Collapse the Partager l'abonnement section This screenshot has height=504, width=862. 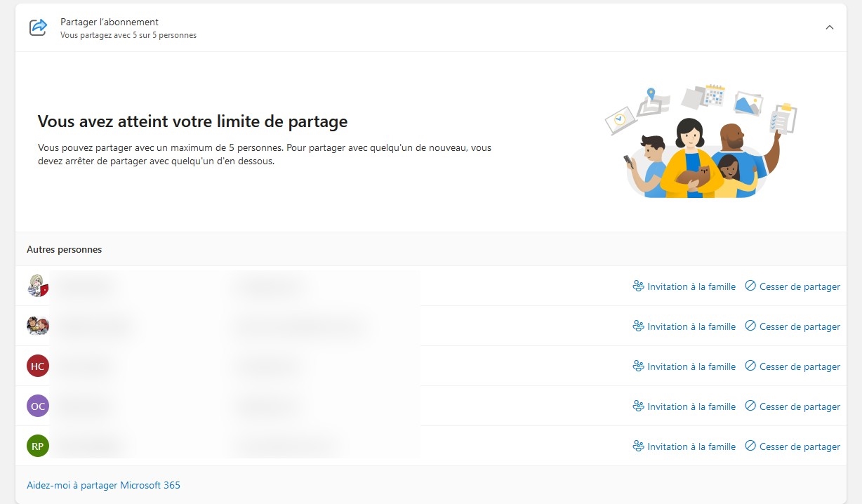tap(830, 28)
